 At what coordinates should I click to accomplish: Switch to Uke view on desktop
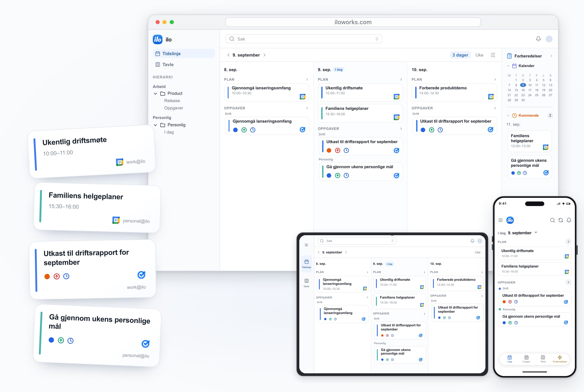(479, 55)
